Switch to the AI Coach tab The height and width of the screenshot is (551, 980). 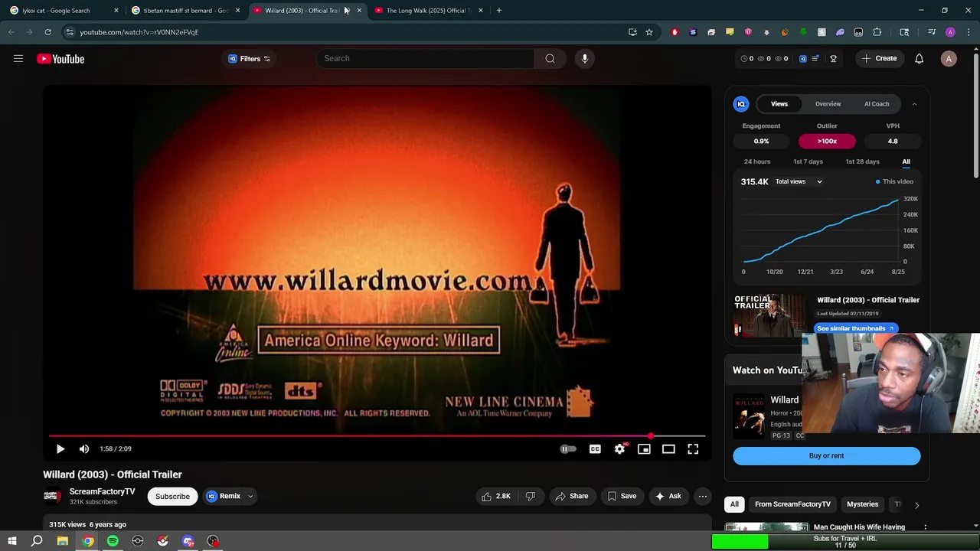point(877,104)
